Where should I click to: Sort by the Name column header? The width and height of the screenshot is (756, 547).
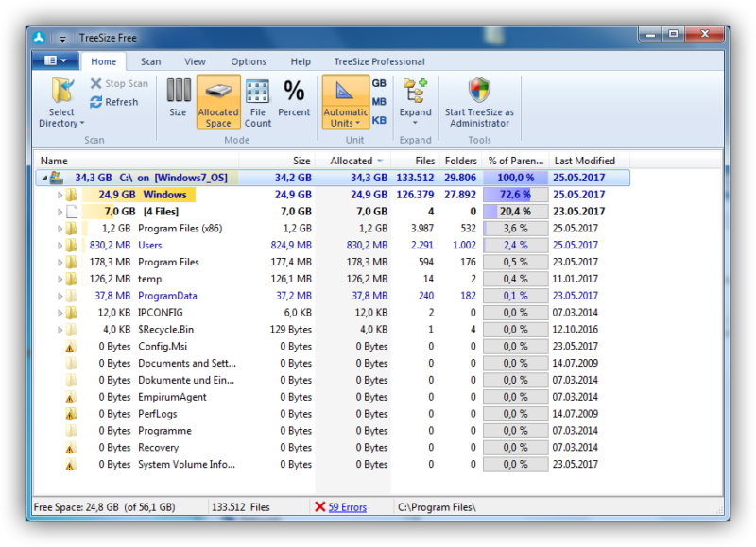click(136, 161)
